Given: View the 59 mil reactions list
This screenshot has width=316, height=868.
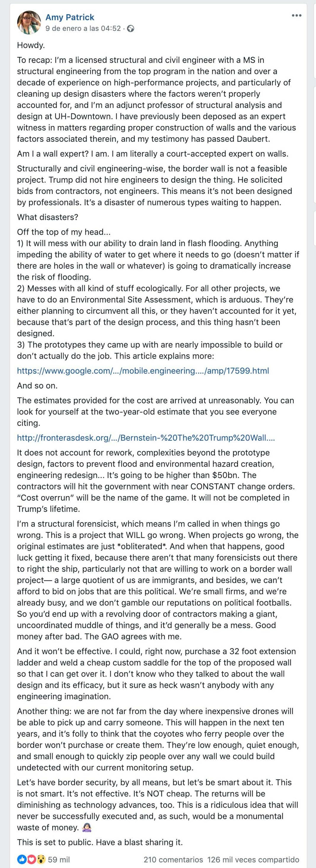Looking at the screenshot, I should click(x=59, y=859).
